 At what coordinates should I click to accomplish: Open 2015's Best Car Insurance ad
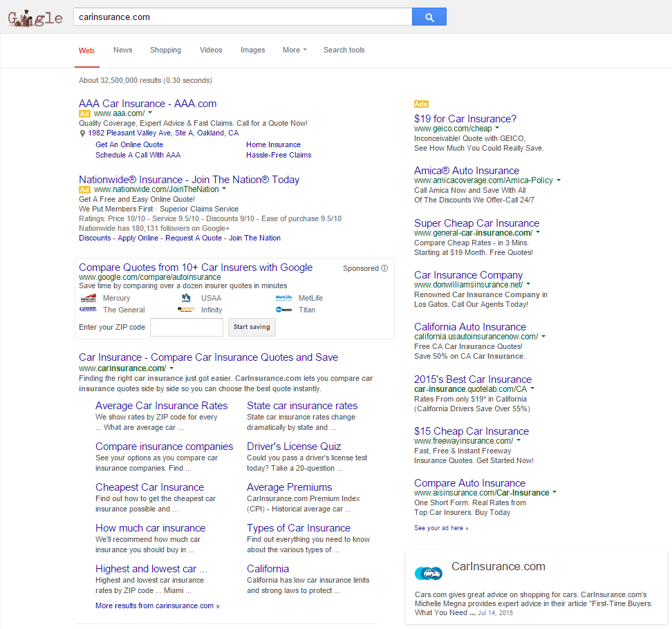[473, 379]
